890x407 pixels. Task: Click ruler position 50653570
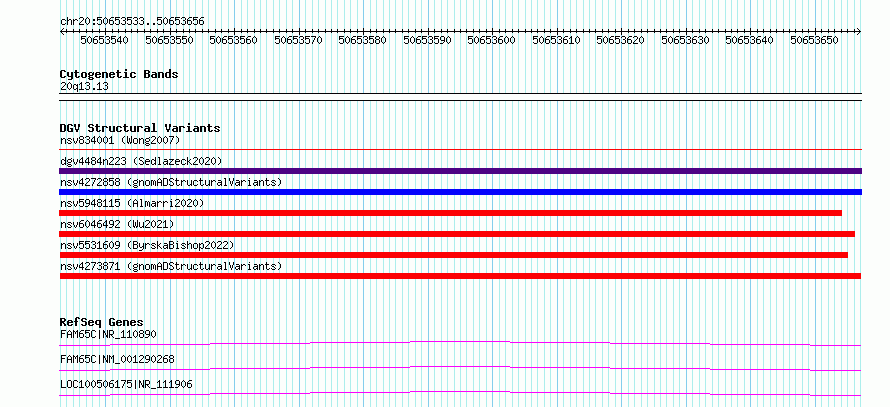pyautogui.click(x=298, y=40)
